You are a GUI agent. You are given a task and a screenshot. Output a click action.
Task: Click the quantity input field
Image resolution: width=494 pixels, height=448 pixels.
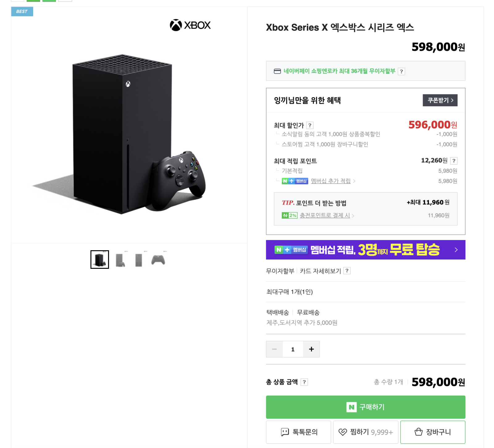point(293,349)
